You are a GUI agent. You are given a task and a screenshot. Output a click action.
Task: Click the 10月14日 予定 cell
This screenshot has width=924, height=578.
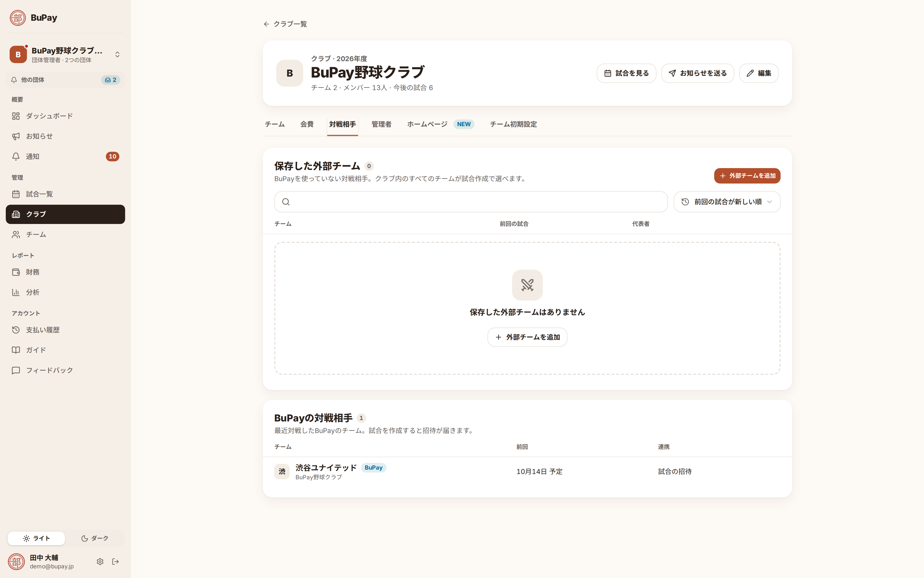click(x=539, y=472)
